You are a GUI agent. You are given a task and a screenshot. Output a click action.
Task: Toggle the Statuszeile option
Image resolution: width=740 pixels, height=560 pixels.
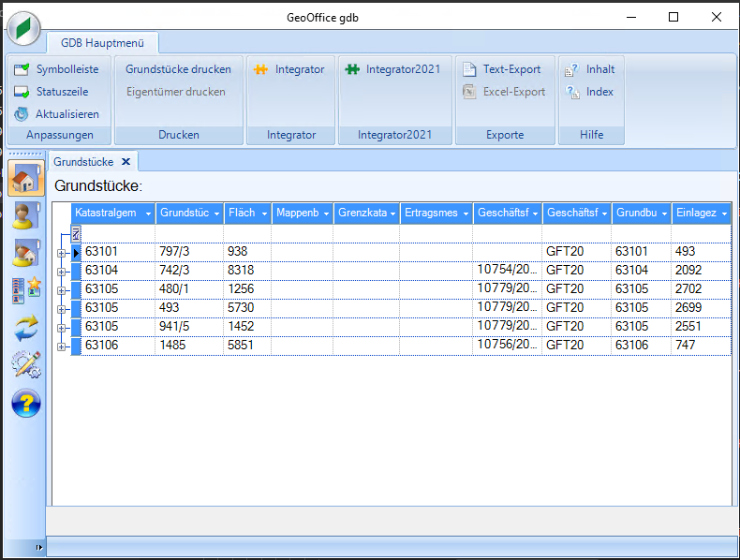point(51,92)
